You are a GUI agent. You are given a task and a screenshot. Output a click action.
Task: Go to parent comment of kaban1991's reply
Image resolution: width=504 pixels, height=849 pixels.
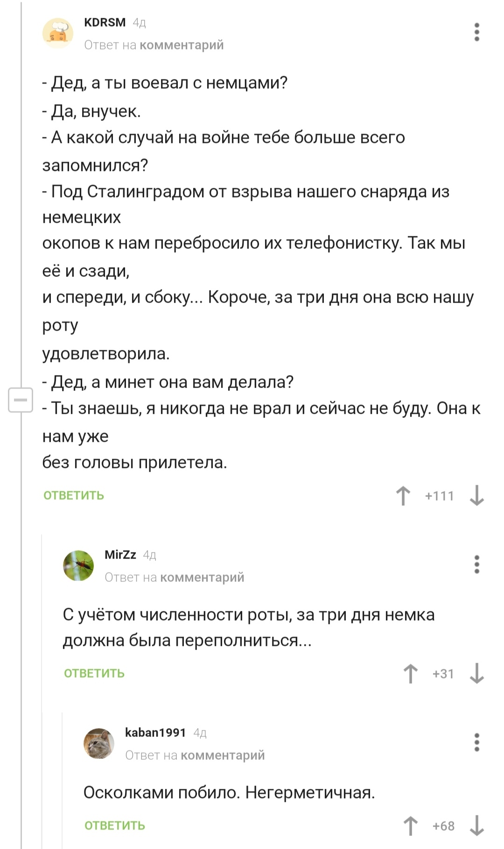click(x=223, y=755)
